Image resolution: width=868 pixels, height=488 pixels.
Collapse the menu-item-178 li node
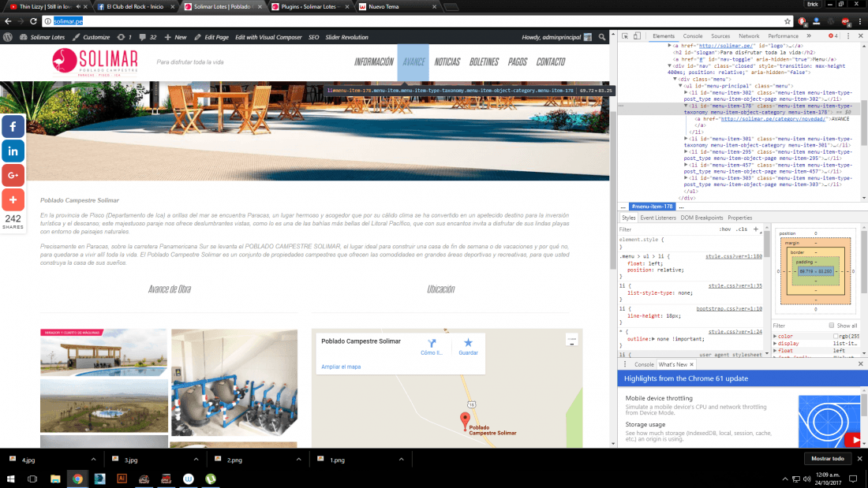coord(687,106)
